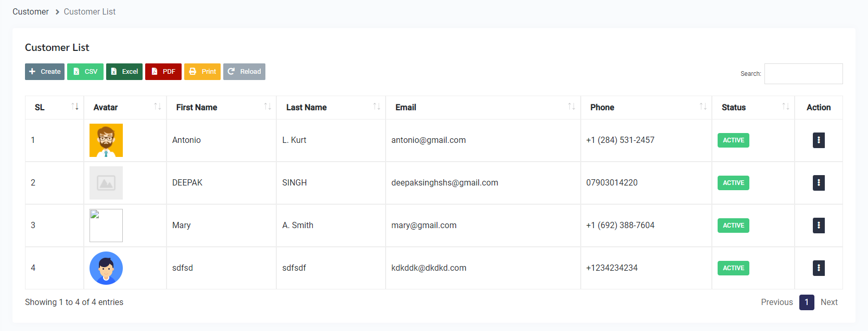Click Antonio's avatar thumbnail
868x331 pixels.
click(106, 140)
